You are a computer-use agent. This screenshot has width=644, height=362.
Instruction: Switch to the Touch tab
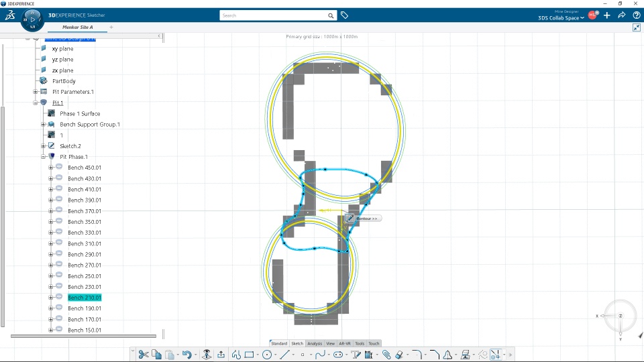[x=374, y=343]
